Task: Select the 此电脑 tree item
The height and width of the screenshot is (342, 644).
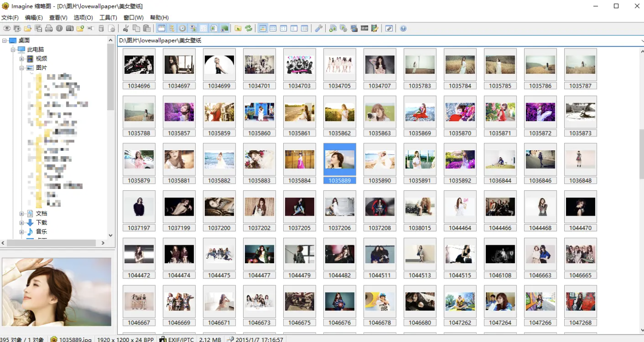Action: coord(36,50)
